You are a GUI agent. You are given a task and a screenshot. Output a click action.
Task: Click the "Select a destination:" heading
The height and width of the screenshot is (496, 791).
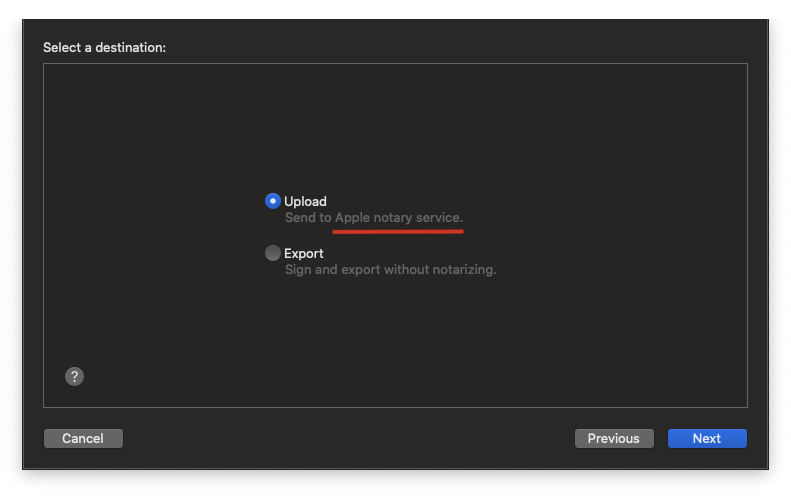[104, 47]
